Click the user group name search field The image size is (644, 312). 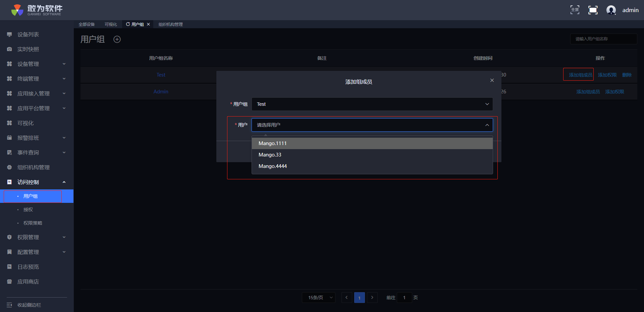click(603, 39)
